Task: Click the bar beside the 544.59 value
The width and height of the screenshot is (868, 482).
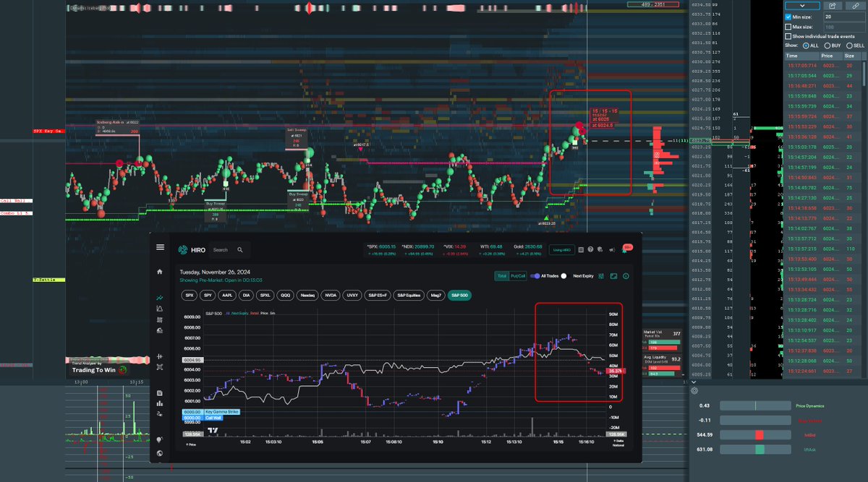Action: tap(755, 434)
